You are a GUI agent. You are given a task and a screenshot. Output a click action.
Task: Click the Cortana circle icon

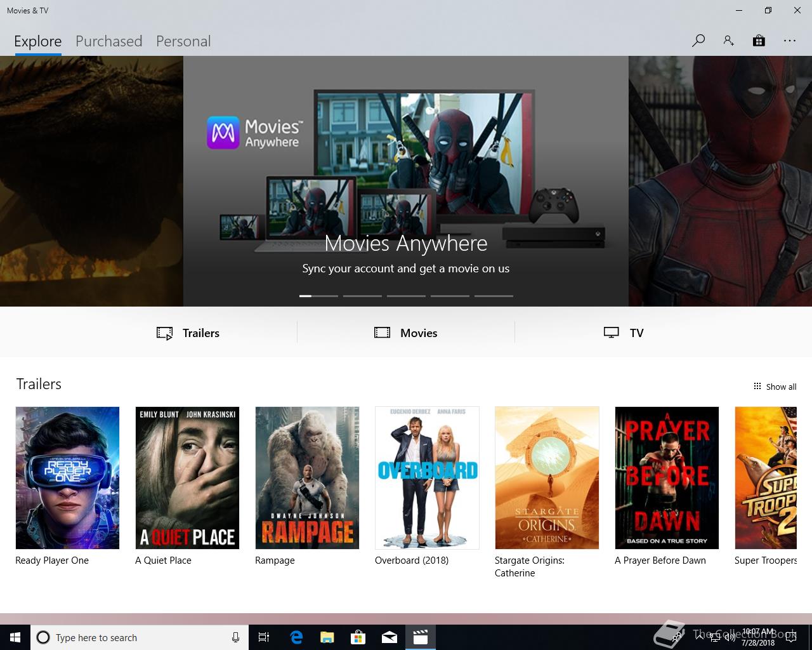43,637
